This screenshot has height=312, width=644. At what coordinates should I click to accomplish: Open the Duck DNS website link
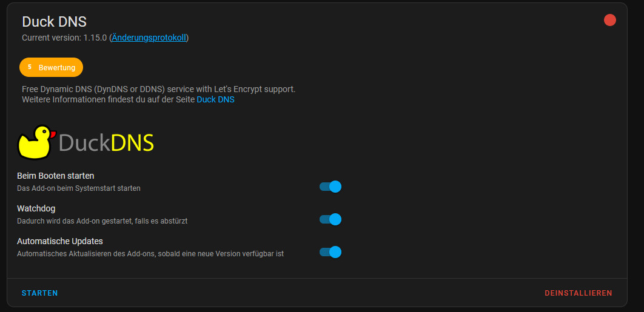tap(216, 99)
